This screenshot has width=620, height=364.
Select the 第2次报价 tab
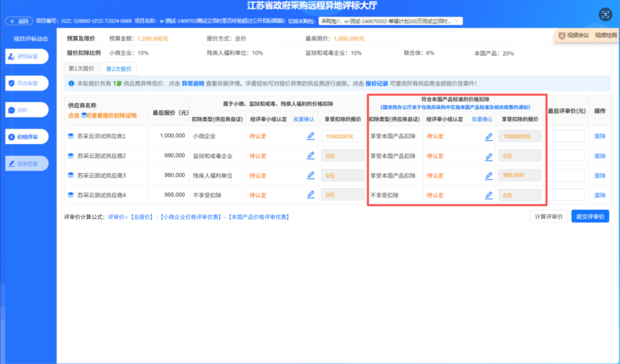point(119,69)
